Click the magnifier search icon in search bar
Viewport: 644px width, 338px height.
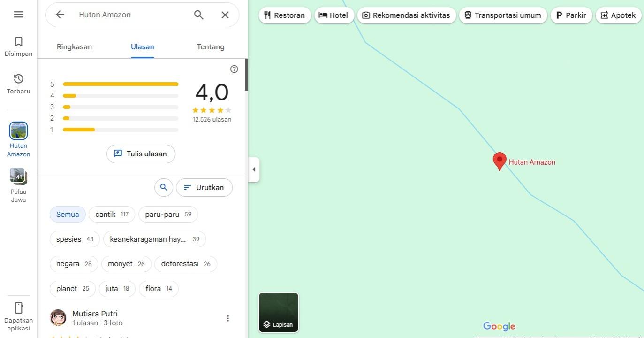tap(199, 15)
